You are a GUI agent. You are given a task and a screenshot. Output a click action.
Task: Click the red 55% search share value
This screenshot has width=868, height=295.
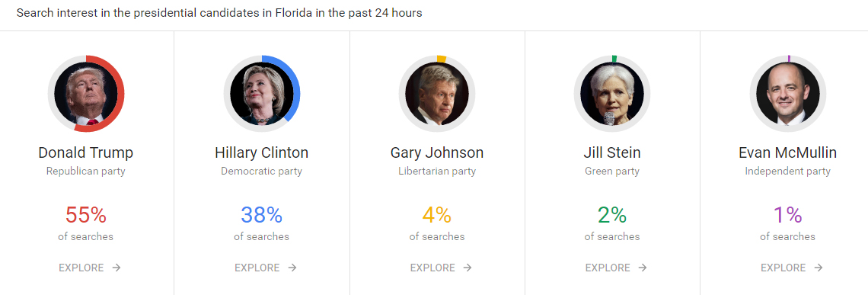tap(86, 215)
